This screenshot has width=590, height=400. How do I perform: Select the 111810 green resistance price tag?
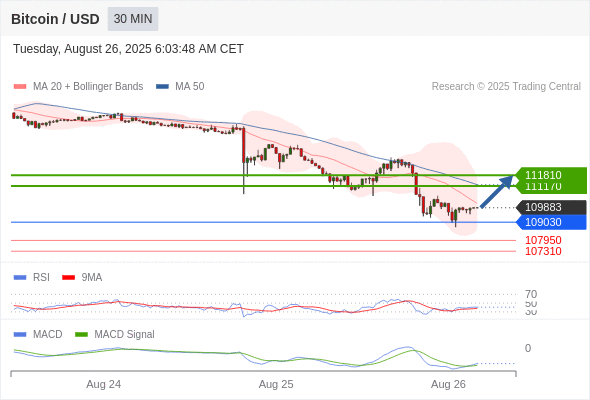[x=550, y=174]
